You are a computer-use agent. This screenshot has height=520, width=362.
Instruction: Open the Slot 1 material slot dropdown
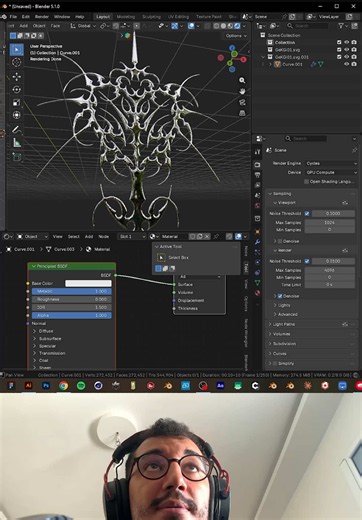tap(132, 236)
